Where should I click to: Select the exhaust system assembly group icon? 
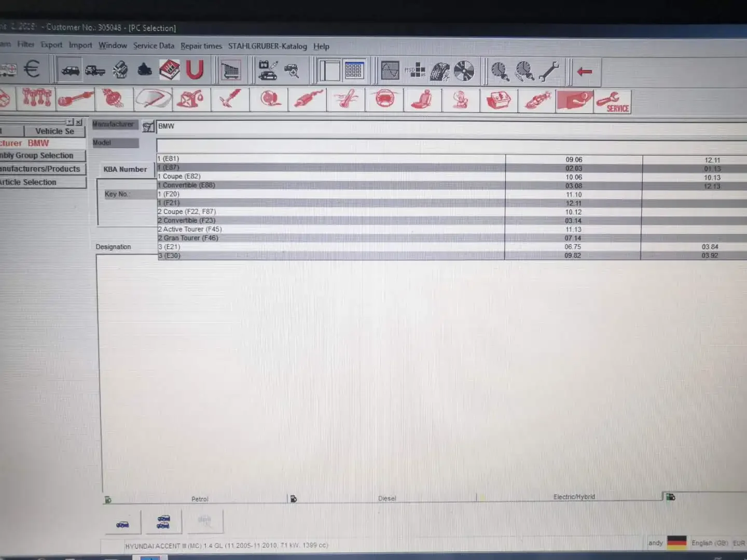(x=308, y=100)
